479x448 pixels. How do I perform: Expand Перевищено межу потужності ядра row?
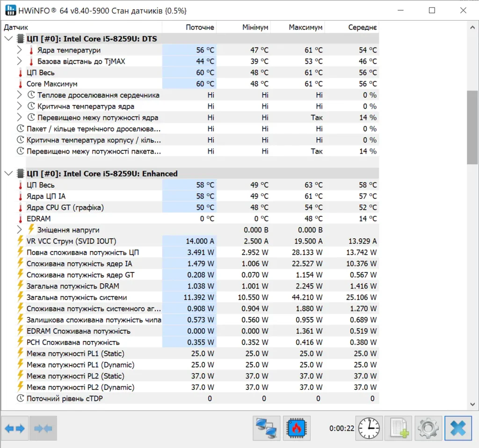click(19, 118)
